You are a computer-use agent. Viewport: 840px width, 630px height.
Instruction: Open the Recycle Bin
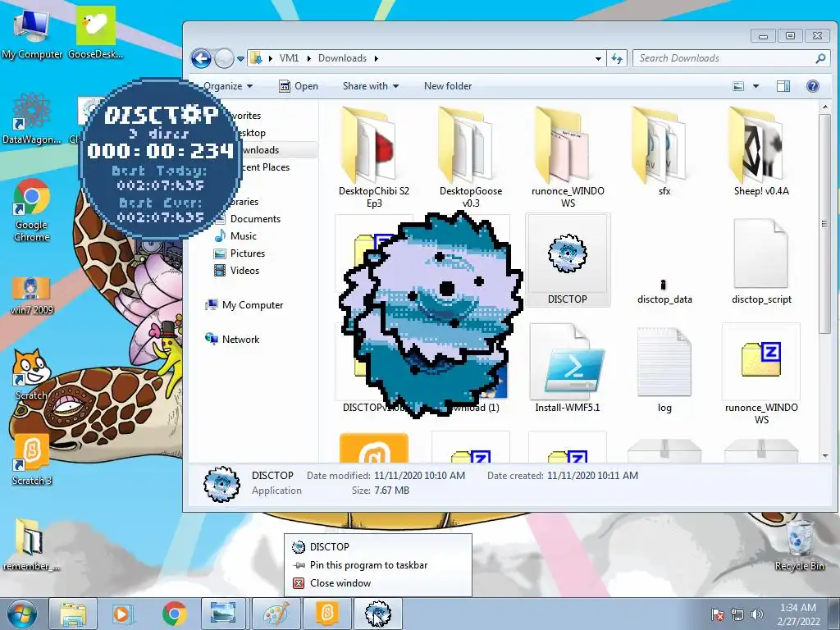tap(799, 545)
